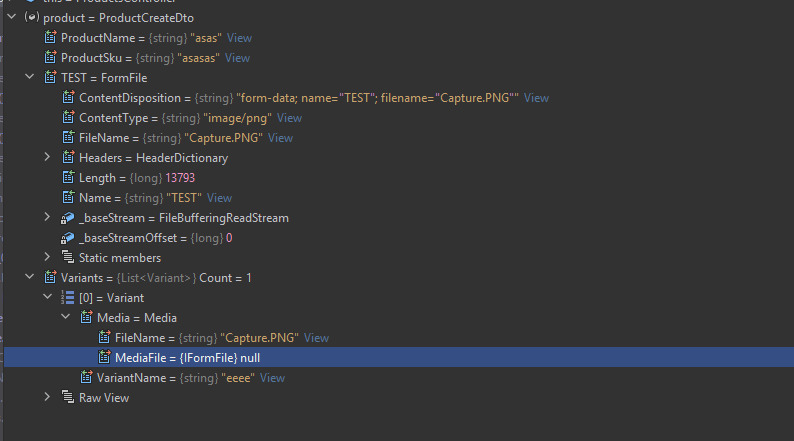Open View link for ContentDisposition
Viewport: 794px width, 441px height.
click(x=536, y=98)
